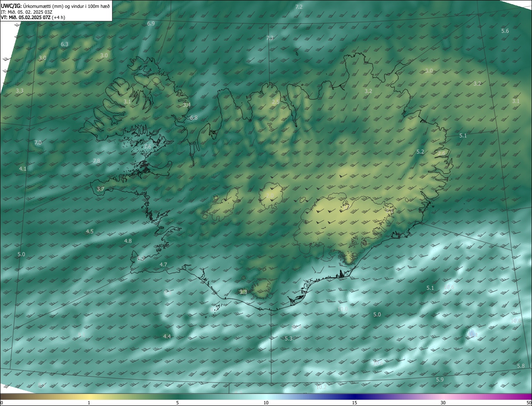
Task: Click the 2.6 value in the Eastfjords
Action: tap(441, 154)
